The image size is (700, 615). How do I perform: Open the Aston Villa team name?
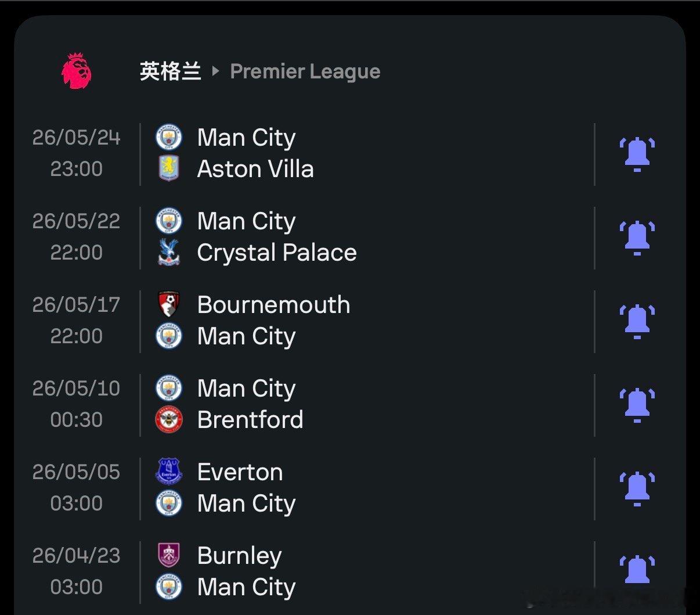coord(255,169)
